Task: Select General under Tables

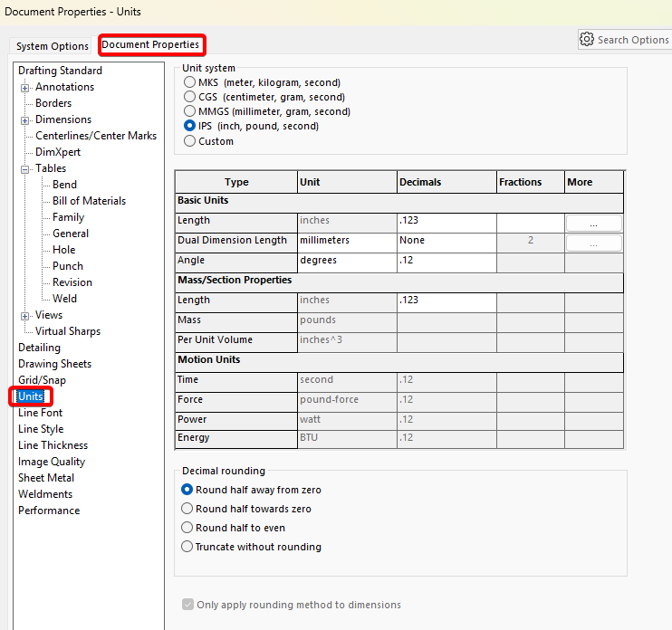Action: [71, 233]
